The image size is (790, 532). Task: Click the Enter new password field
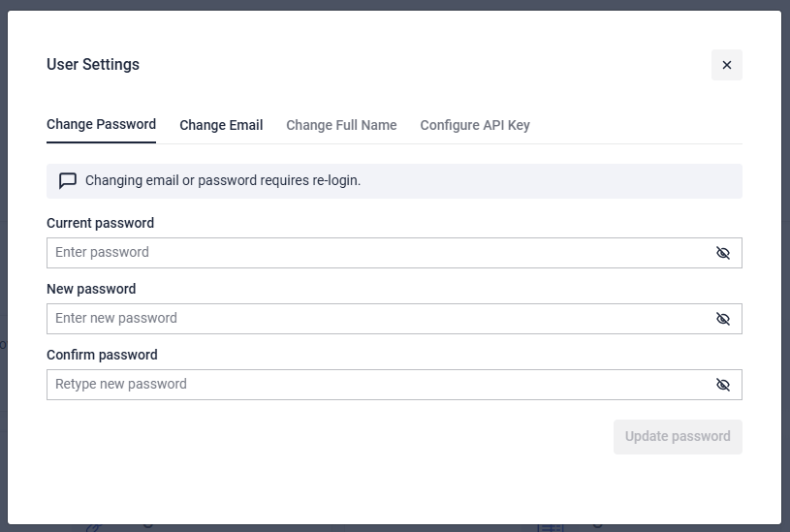click(x=378, y=319)
